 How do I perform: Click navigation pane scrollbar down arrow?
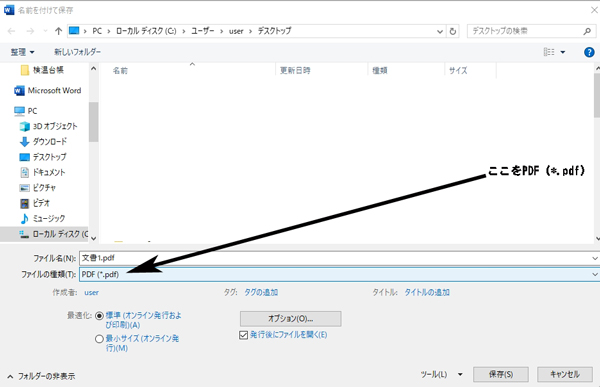(93, 238)
